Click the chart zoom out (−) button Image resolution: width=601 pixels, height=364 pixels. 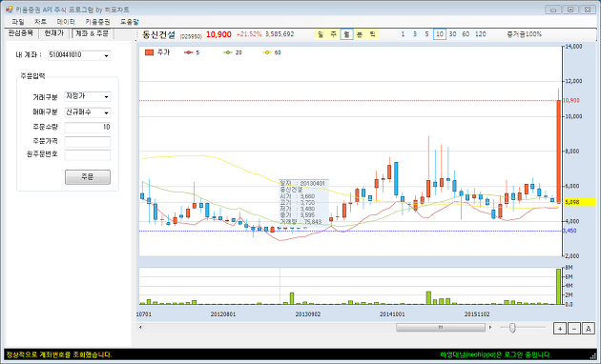click(x=574, y=329)
